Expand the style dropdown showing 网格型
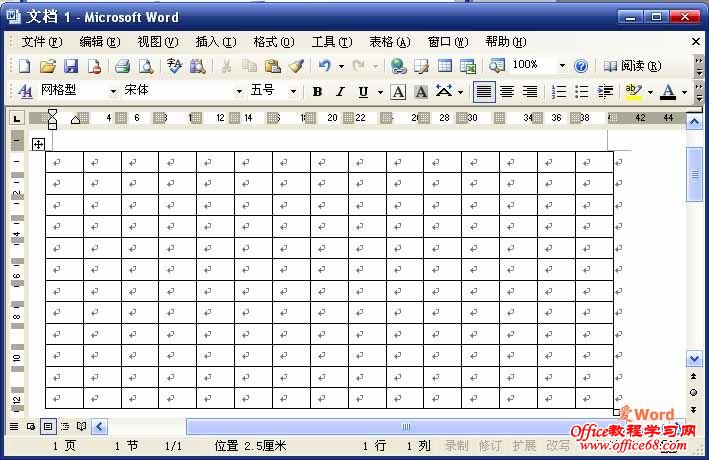The image size is (709, 460). 113,92
